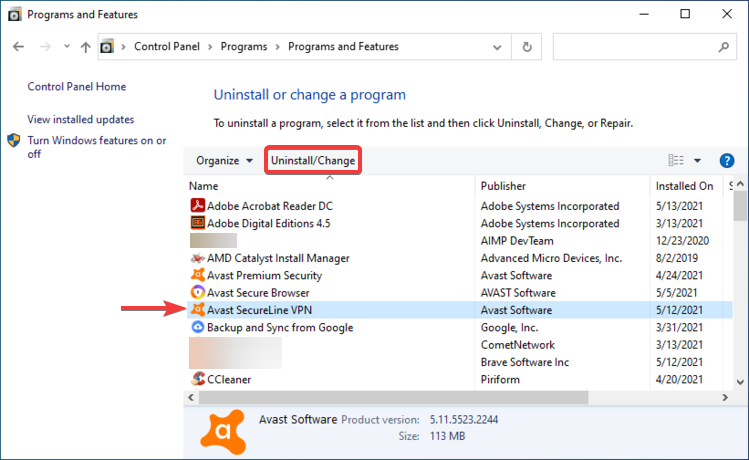Viewport: 749px width, 460px height.
Task: Select the Backup and Sync from Google icon
Action: pyautogui.click(x=197, y=327)
